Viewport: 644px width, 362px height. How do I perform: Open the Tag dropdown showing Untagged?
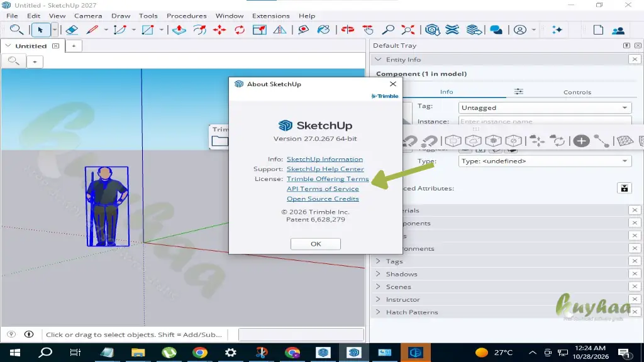click(545, 107)
